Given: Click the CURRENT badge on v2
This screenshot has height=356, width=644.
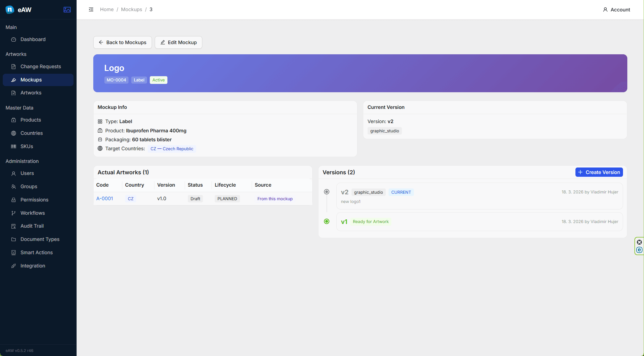Looking at the screenshot, I should point(401,192).
